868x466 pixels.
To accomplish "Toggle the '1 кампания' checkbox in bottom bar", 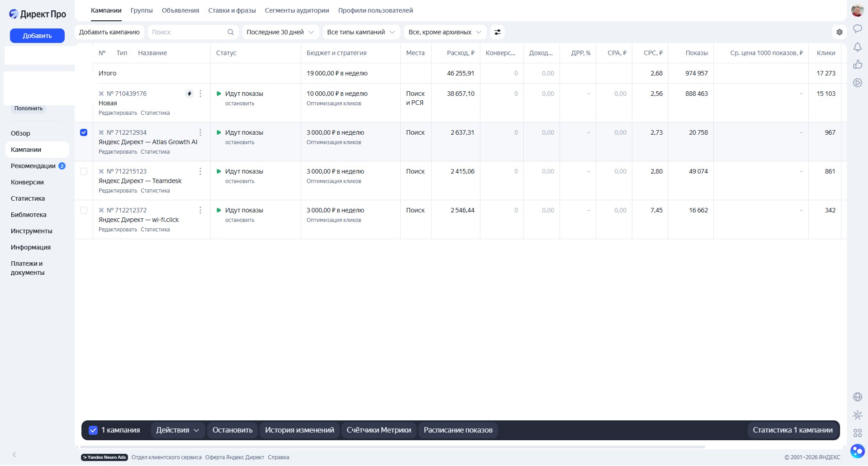I will (93, 430).
